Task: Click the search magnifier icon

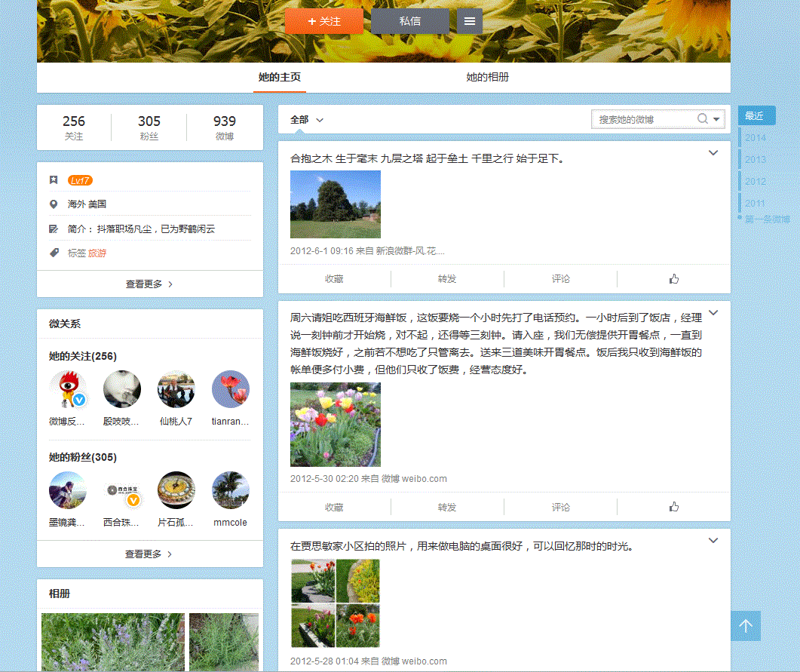Action: 702,119
